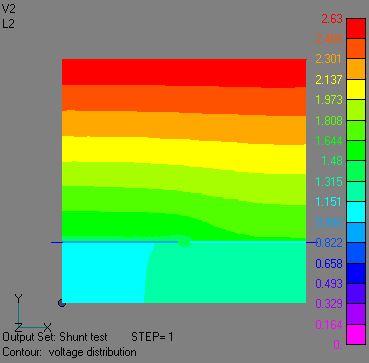
Task: Click the cyan 1.151 legend swatch
Action: (x=356, y=212)
